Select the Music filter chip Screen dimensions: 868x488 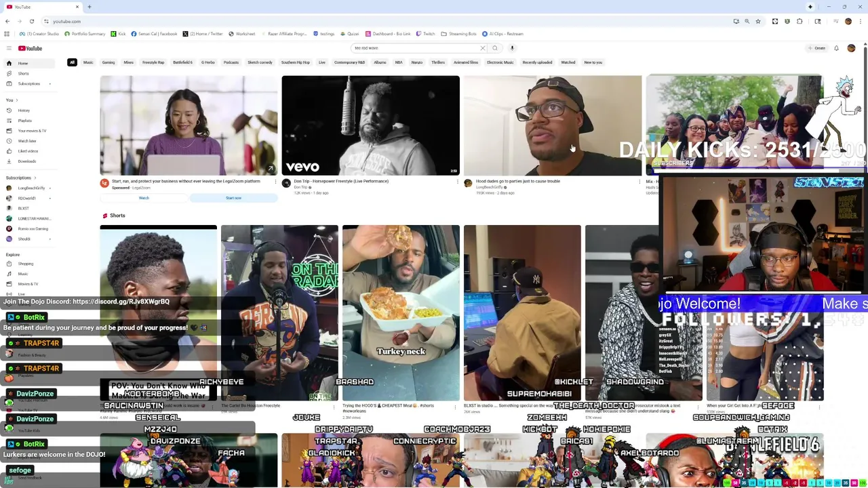tap(88, 62)
